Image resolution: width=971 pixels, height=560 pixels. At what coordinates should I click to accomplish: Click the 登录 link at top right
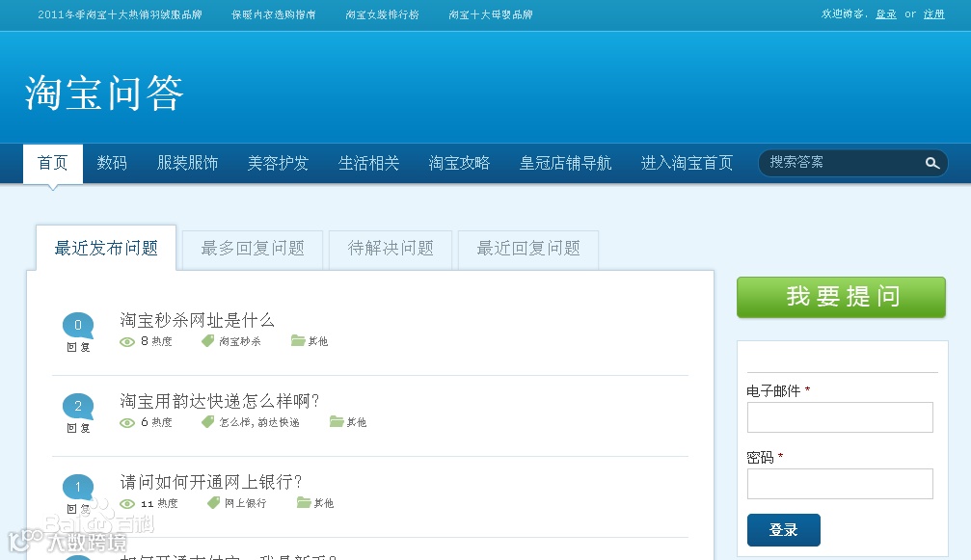pyautogui.click(x=886, y=14)
